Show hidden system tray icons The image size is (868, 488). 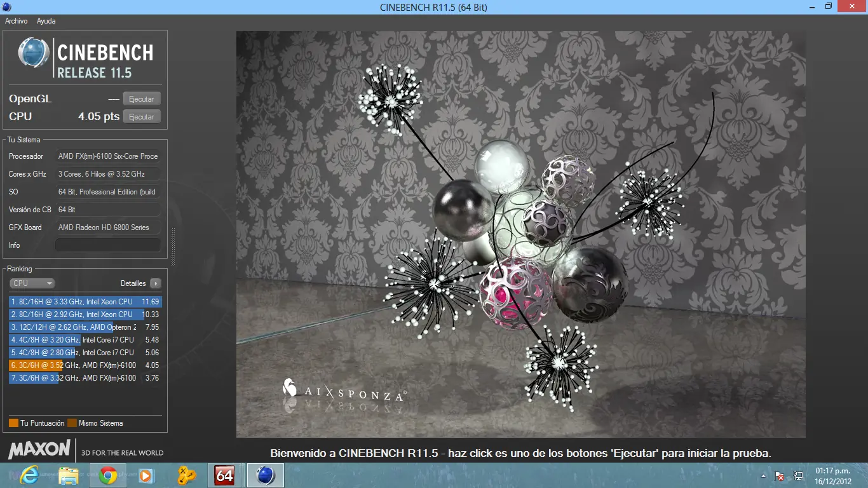click(763, 476)
